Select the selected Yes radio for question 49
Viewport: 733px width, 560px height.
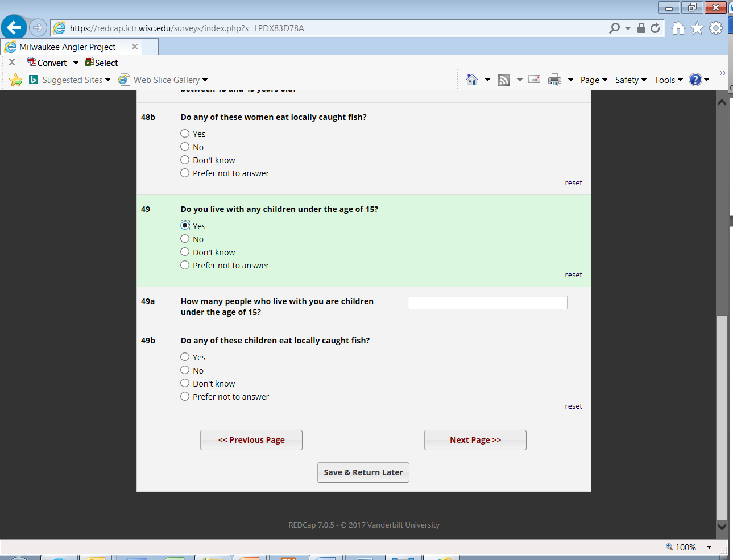coord(185,226)
